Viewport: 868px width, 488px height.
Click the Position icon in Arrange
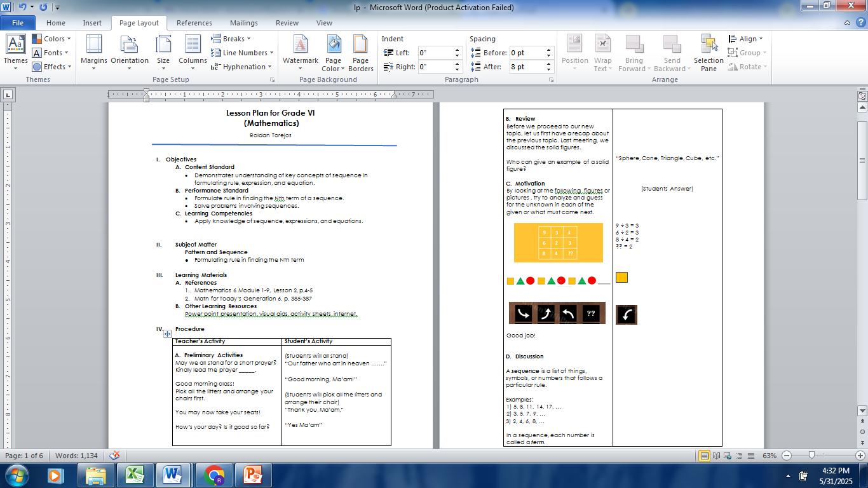(574, 44)
